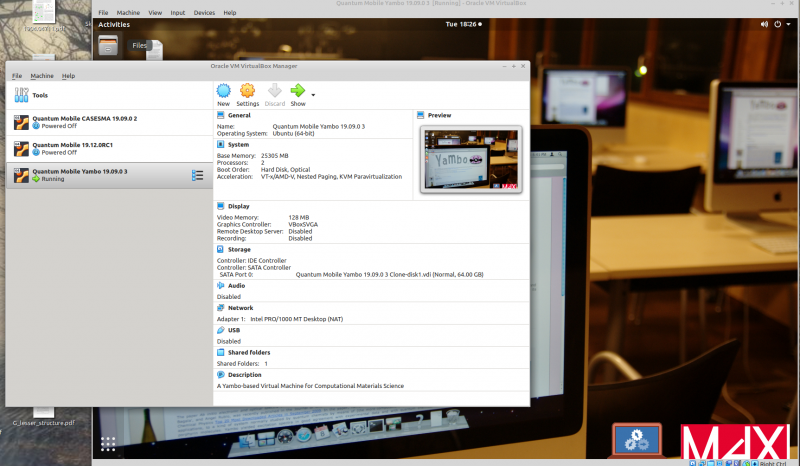Click the Description section icon

click(x=220, y=375)
